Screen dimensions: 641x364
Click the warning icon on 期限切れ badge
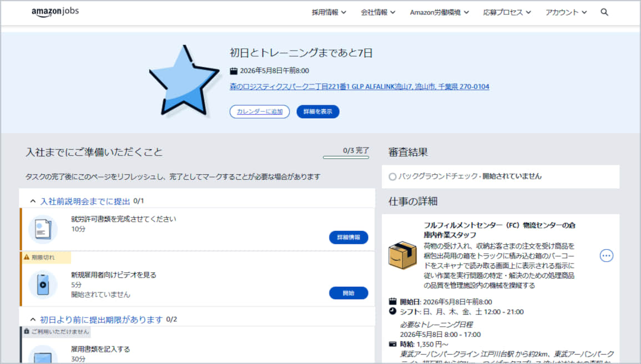tap(27, 257)
